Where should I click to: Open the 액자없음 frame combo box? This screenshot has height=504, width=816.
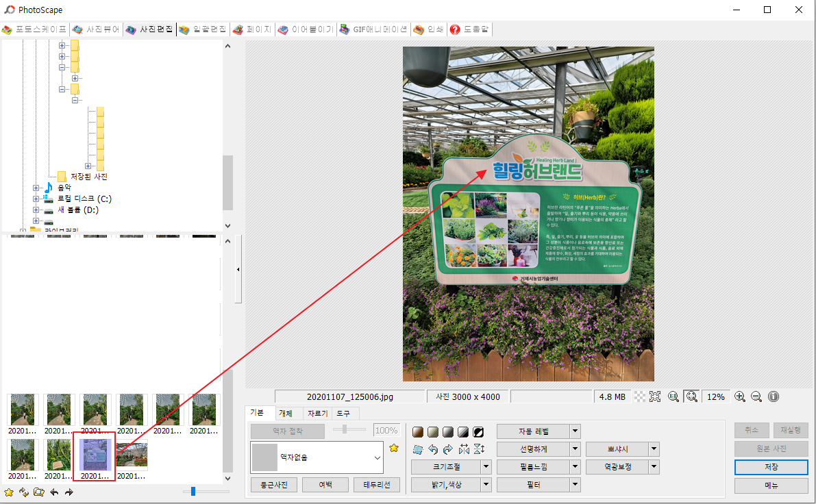point(317,457)
